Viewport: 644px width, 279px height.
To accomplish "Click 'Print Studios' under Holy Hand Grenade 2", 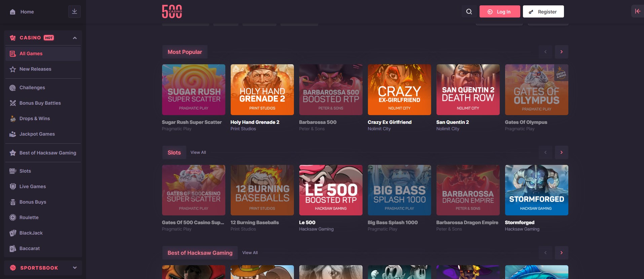I will [x=243, y=129].
